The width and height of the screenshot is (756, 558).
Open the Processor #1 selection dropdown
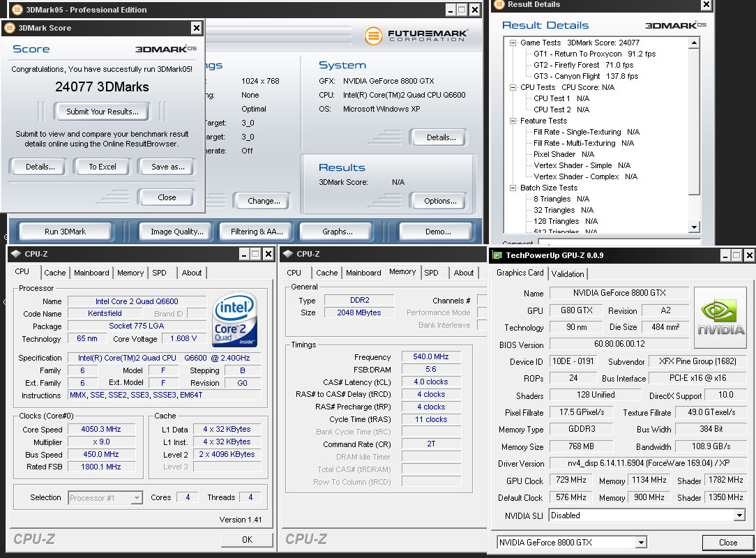coord(137,498)
